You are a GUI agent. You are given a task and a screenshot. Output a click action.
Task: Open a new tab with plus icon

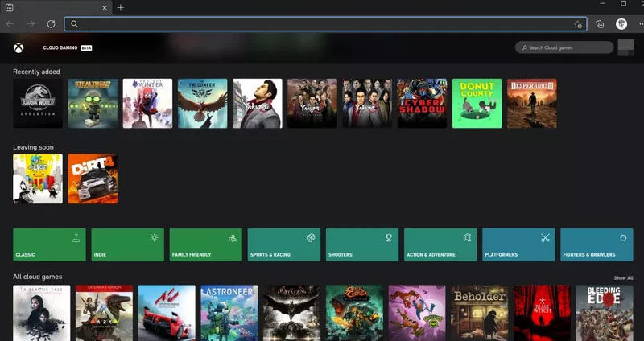pyautogui.click(x=121, y=7)
